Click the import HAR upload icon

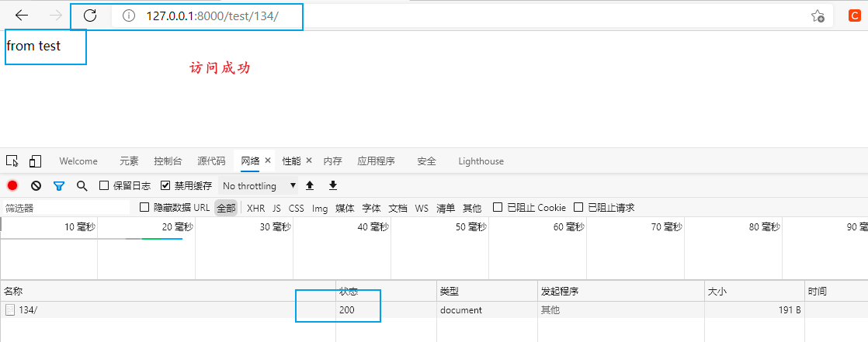tap(310, 185)
